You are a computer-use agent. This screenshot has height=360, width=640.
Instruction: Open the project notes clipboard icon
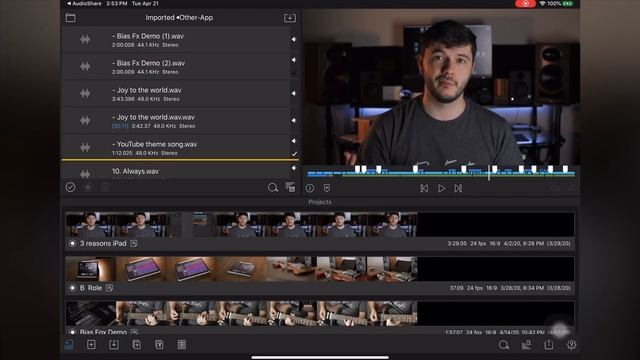182,344
